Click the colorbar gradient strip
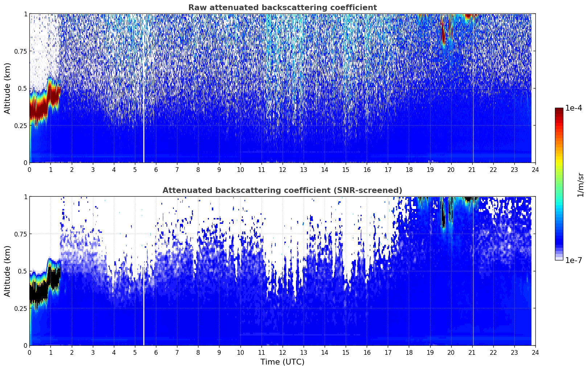588x370 pixels. (559, 184)
